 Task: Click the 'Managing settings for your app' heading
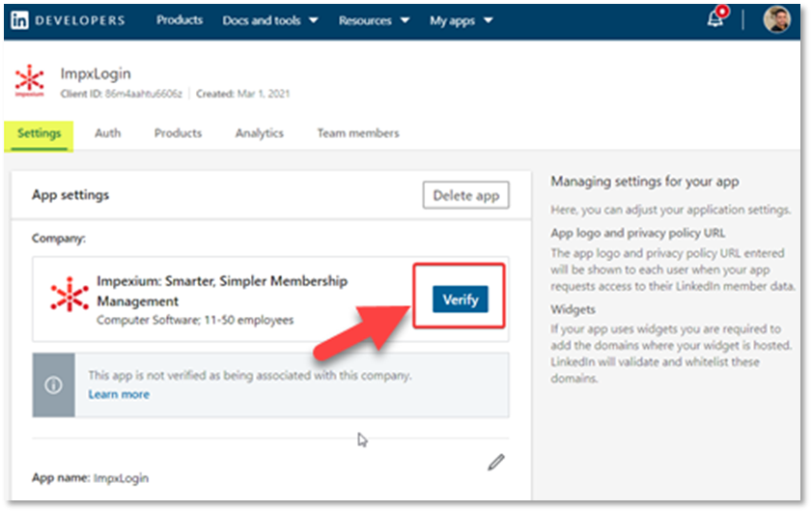click(x=645, y=182)
